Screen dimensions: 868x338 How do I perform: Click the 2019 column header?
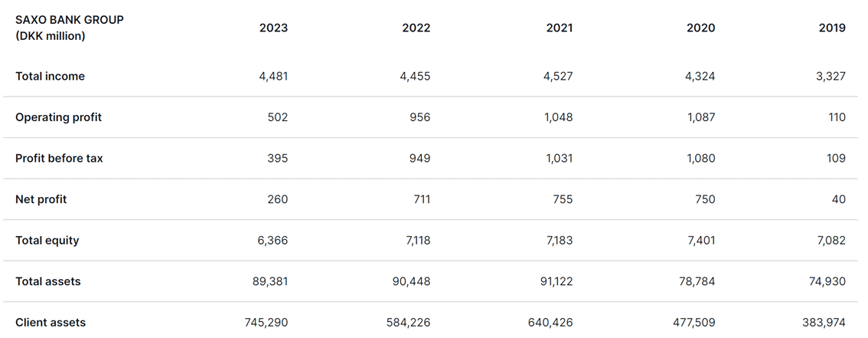tap(832, 28)
